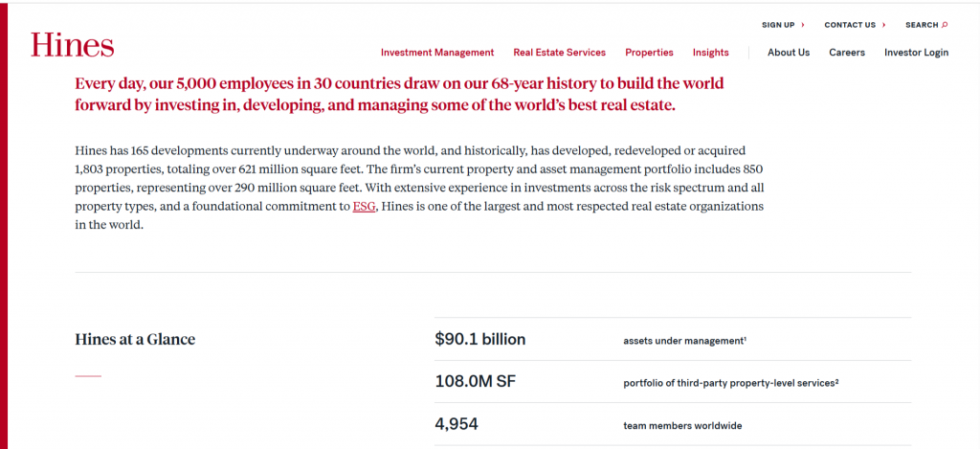Click the Hines at a Glance heading
This screenshot has width=980, height=449.
[x=135, y=339]
